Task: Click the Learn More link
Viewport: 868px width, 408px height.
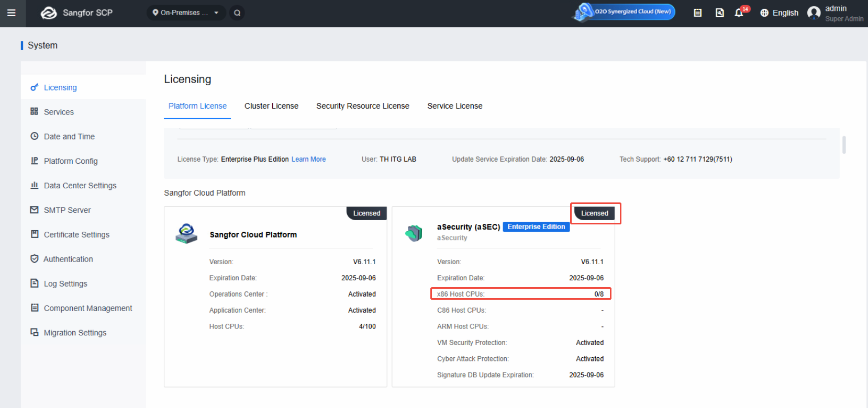Action: [308, 160]
